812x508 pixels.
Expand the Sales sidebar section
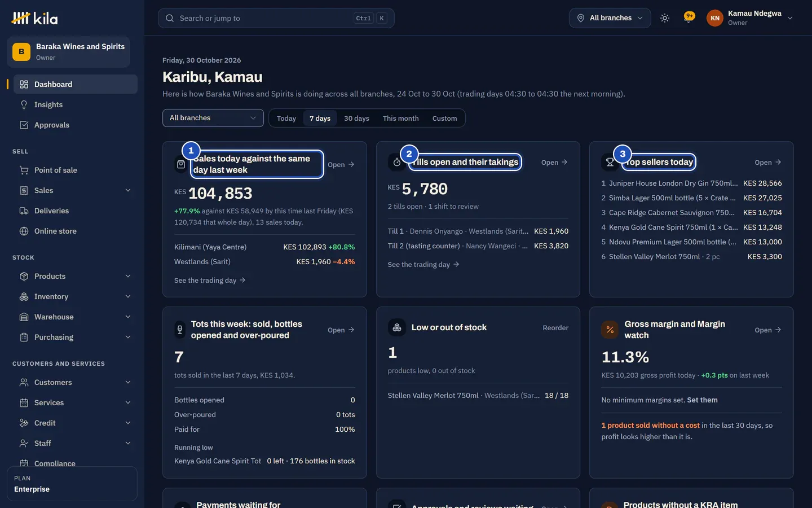click(76, 190)
